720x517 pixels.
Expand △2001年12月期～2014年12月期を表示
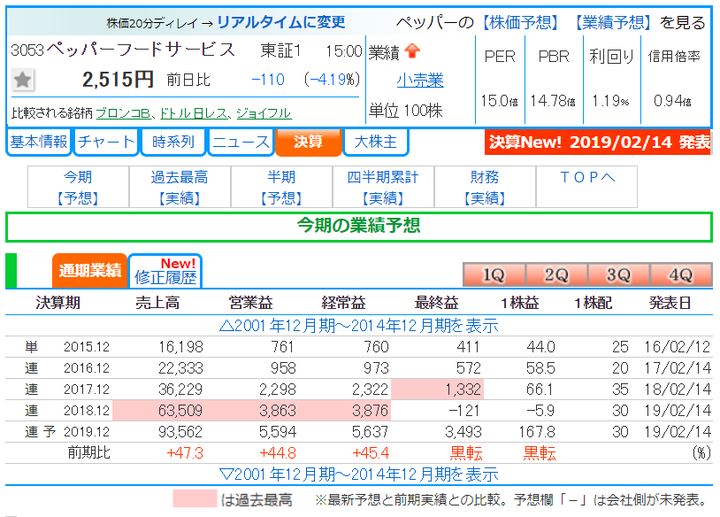coord(359,326)
